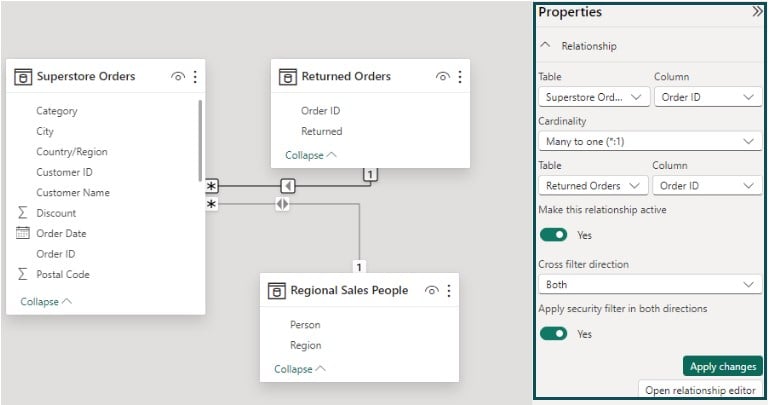Open Superstore Orders more options menu

tap(195, 77)
